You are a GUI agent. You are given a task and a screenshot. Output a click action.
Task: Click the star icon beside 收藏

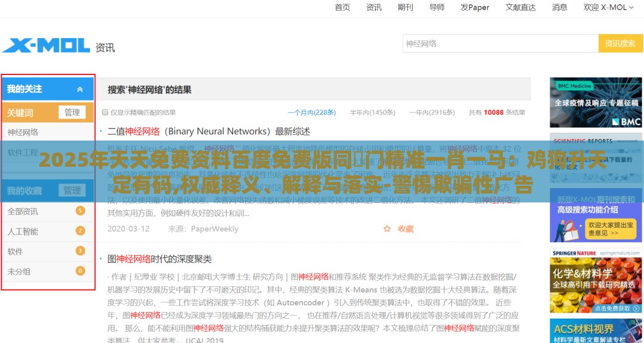click(x=387, y=229)
